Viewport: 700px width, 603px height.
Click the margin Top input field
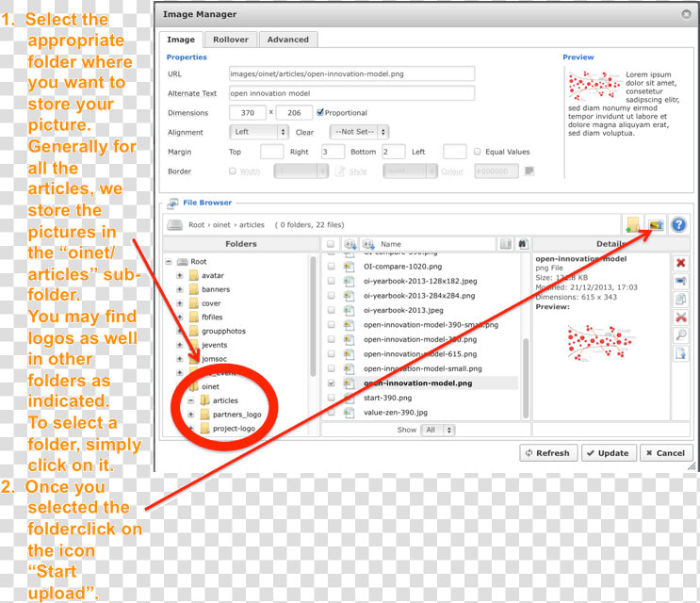click(272, 152)
